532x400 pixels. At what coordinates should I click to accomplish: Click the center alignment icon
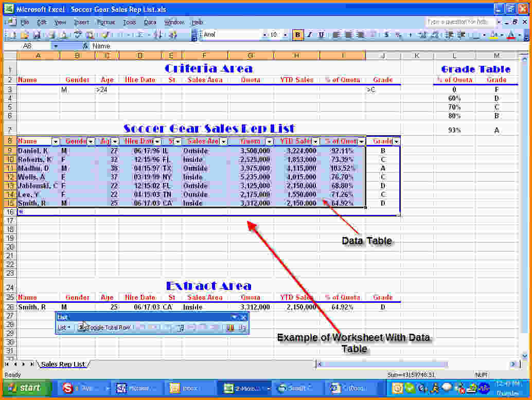point(348,35)
